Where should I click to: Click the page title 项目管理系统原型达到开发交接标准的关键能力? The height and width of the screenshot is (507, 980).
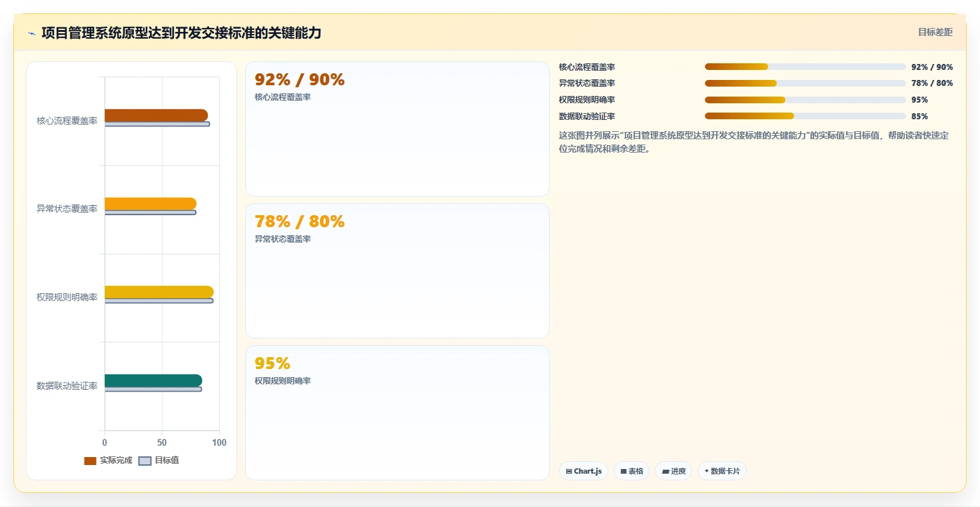(x=181, y=33)
